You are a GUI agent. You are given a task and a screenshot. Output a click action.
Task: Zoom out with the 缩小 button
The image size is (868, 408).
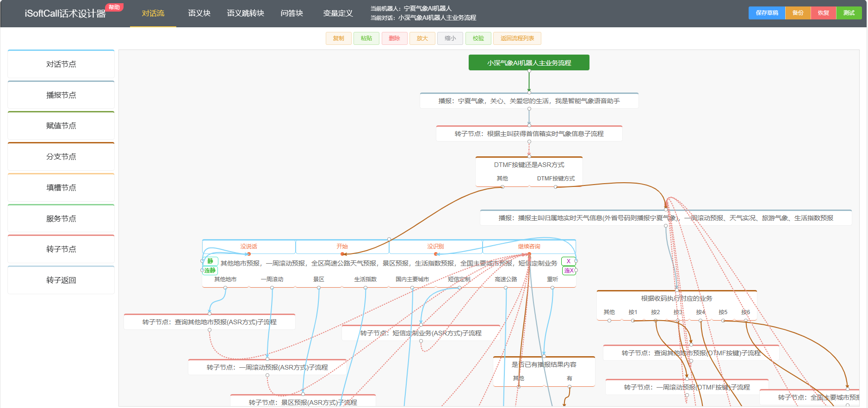[450, 38]
